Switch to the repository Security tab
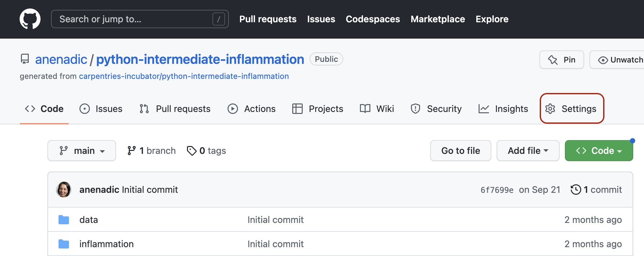 (x=436, y=109)
